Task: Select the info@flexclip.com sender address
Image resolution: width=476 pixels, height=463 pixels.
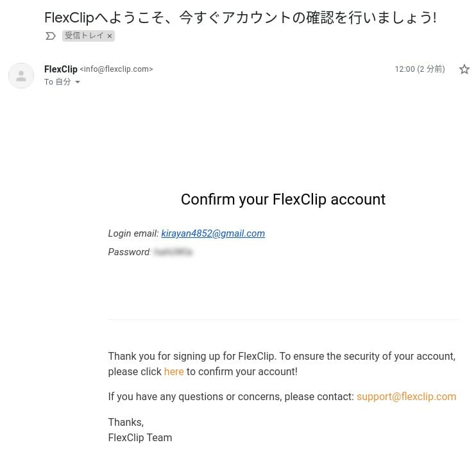Action: pyautogui.click(x=116, y=69)
